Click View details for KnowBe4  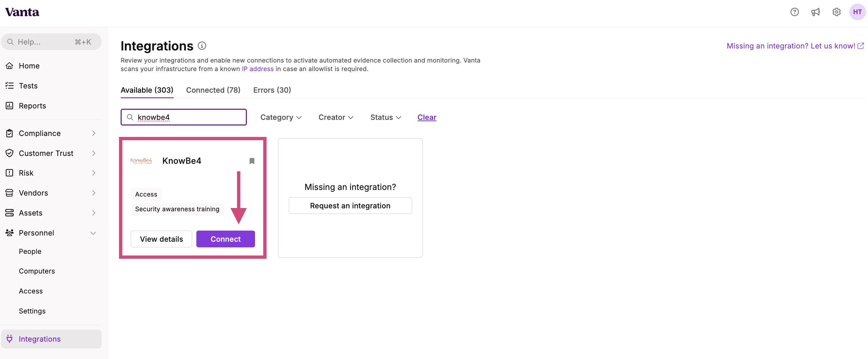tap(161, 239)
